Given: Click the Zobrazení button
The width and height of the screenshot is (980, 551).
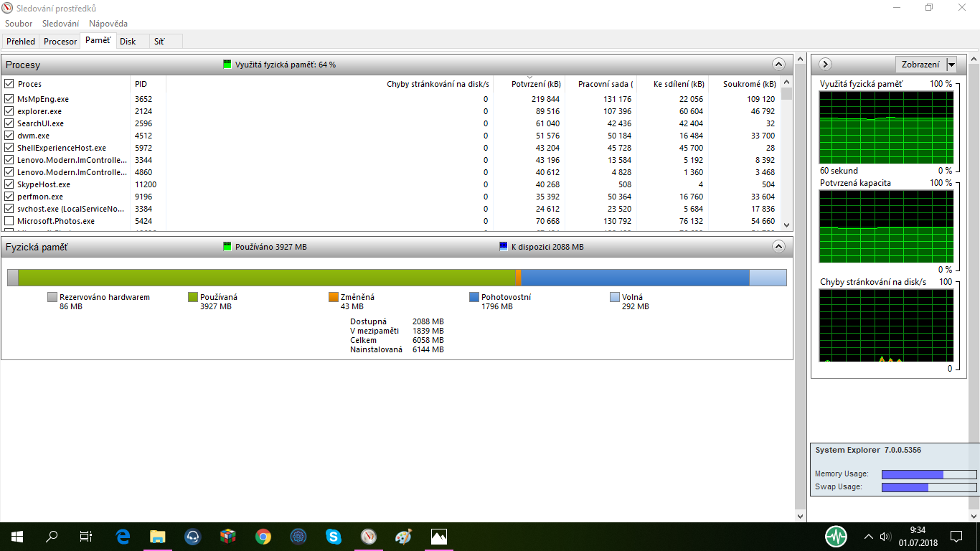Looking at the screenshot, I should click(x=920, y=65).
